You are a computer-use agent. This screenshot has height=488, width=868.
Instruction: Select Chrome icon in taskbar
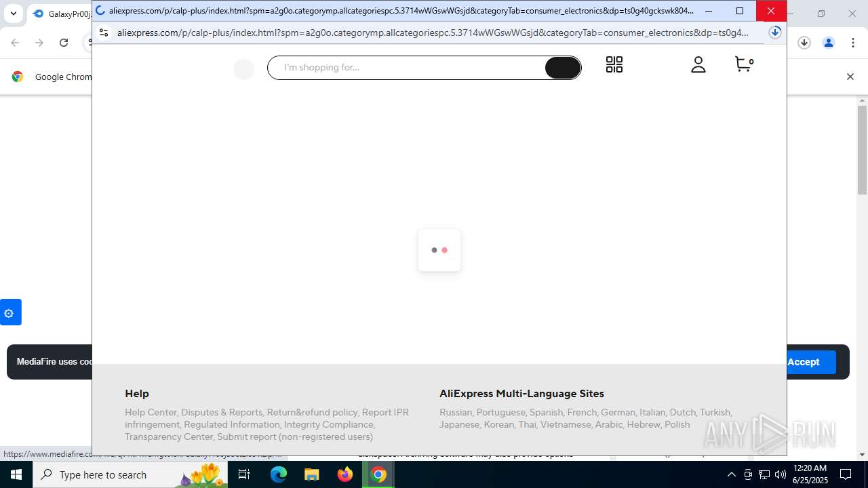pyautogui.click(x=378, y=474)
